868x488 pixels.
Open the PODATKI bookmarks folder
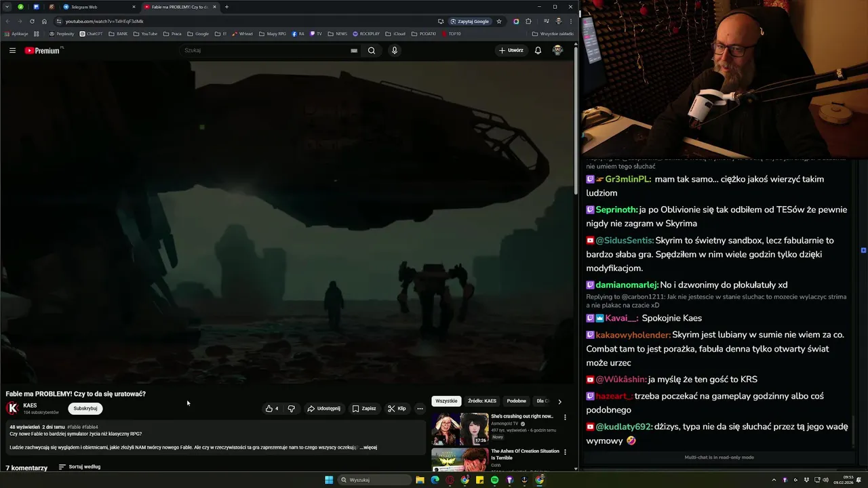point(424,33)
